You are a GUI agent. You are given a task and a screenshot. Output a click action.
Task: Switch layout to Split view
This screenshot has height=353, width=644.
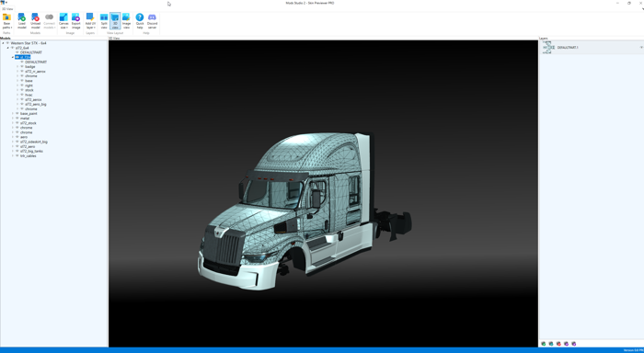coord(104,21)
